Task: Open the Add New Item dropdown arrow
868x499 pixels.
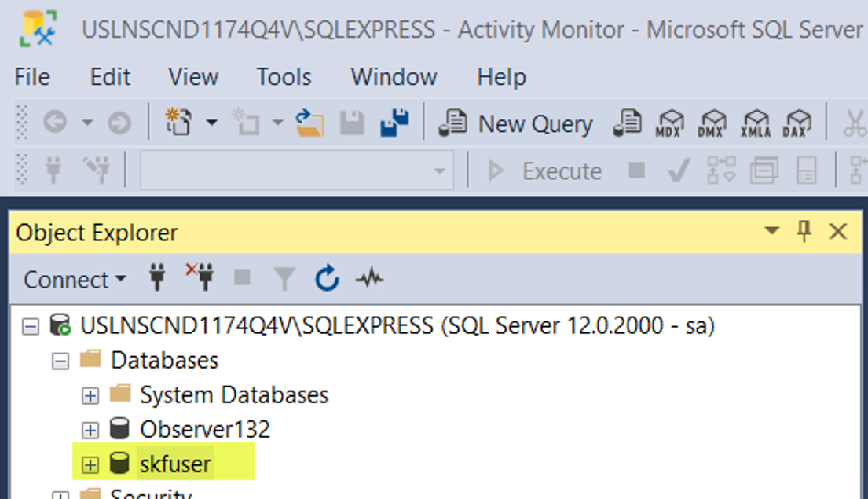Action: [x=278, y=123]
